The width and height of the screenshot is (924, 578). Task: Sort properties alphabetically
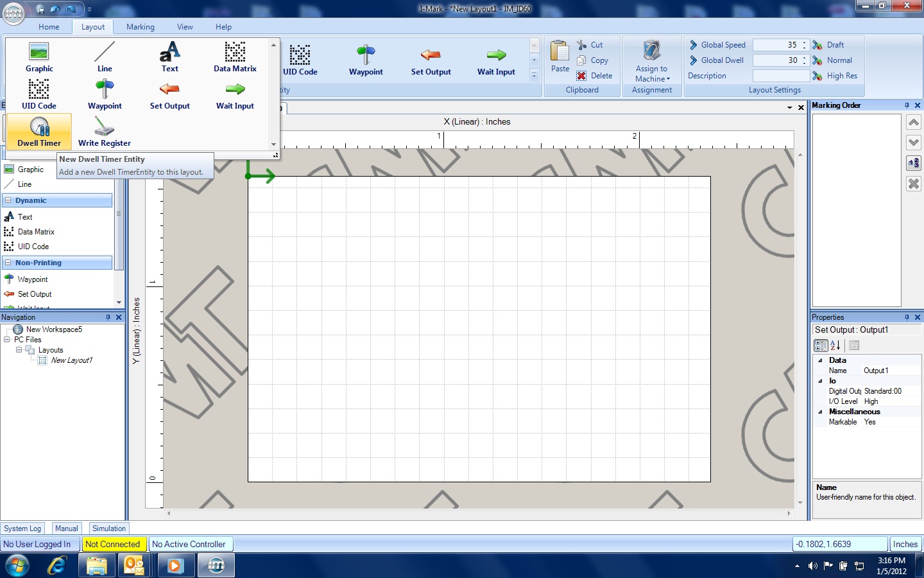click(x=835, y=346)
